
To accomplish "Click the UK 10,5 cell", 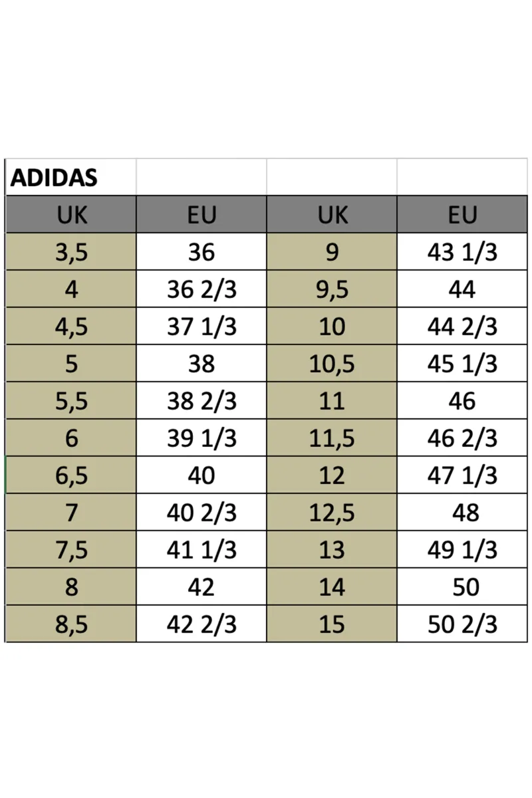I will click(x=332, y=364).
